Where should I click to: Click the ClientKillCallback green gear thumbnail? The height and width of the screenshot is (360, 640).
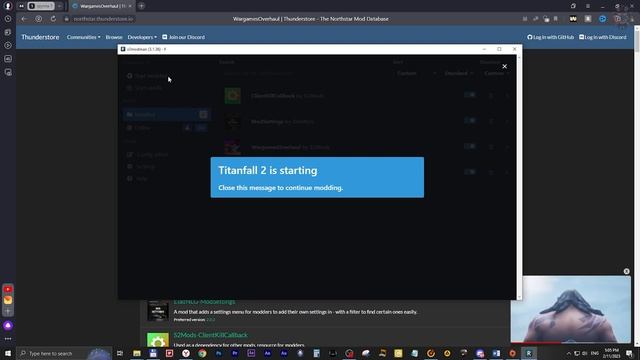point(158,340)
